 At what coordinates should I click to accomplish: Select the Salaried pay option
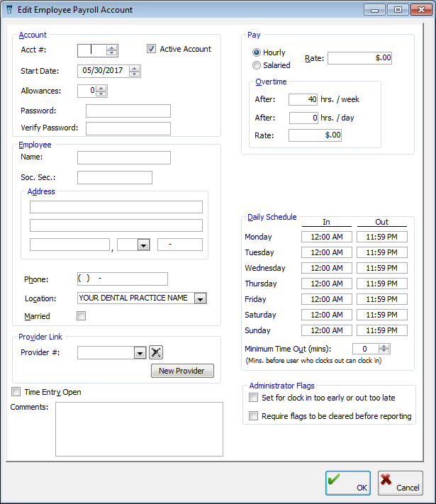click(257, 65)
